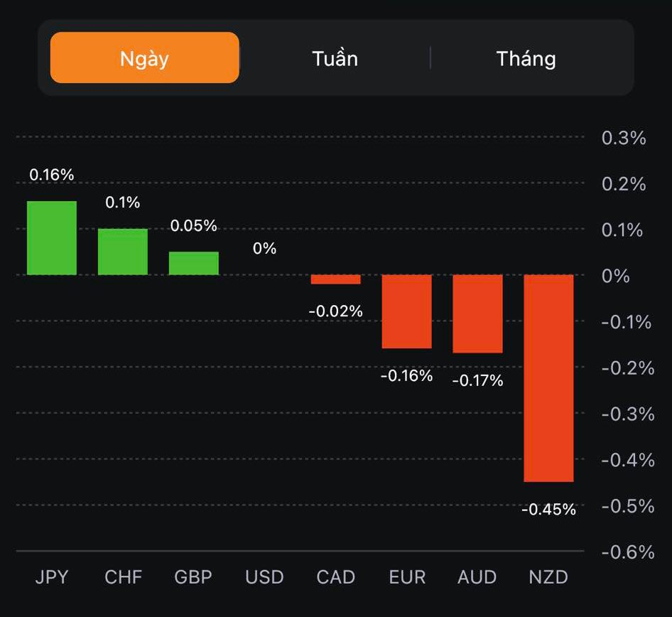Click the green CHF bar
The width and height of the screenshot is (672, 617).
coord(123,252)
